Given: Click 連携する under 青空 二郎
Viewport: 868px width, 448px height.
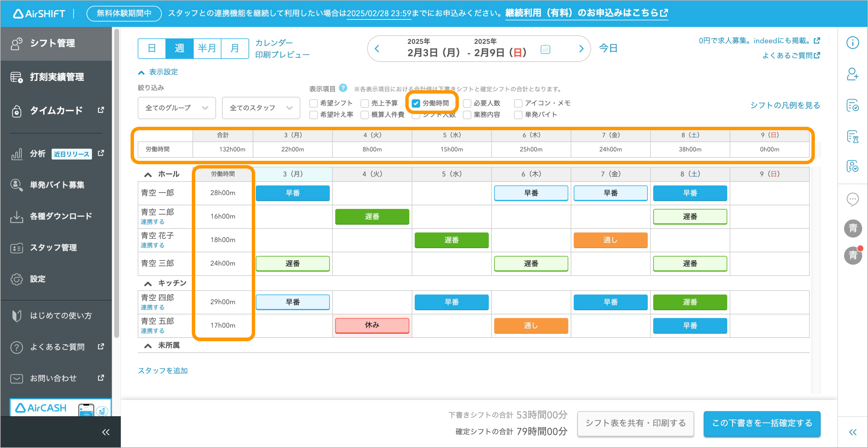Looking at the screenshot, I should (x=153, y=222).
